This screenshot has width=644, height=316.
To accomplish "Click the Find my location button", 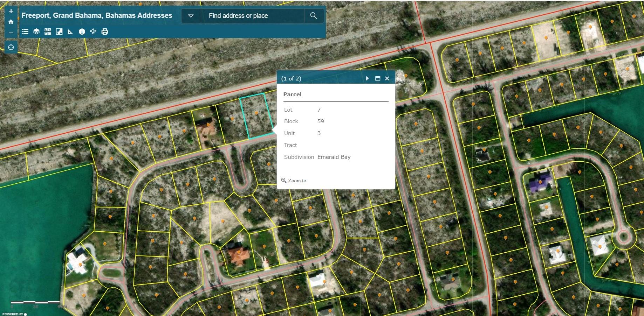I will point(11,47).
